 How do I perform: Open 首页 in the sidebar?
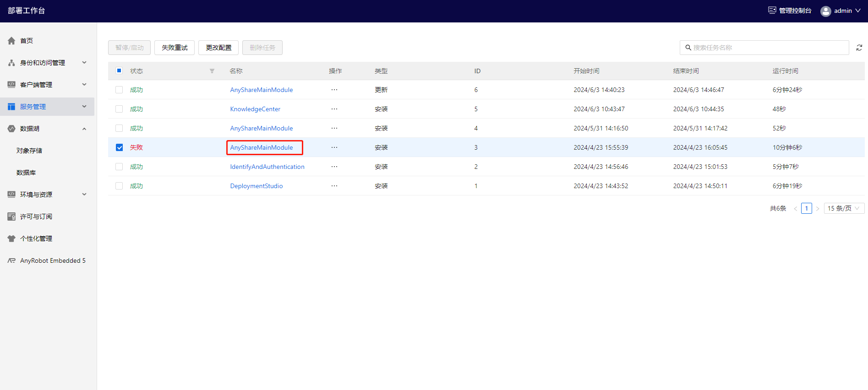click(27, 41)
